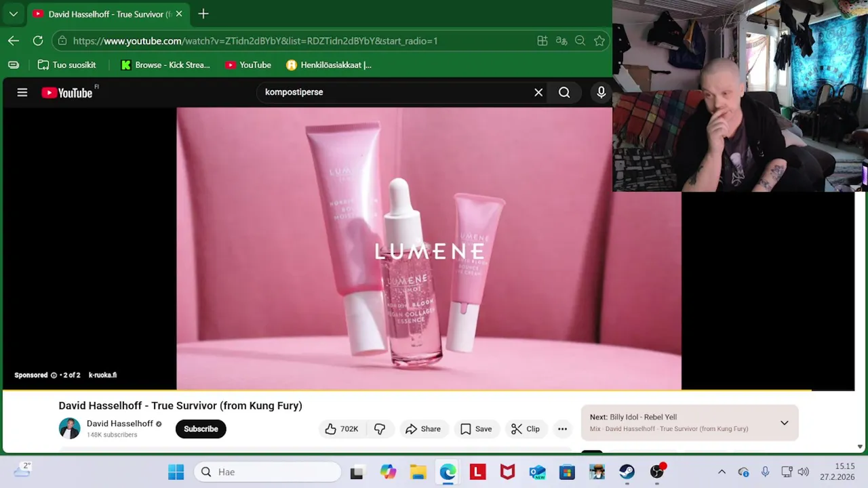868x488 pixels.
Task: Close the David Hasselhoff tab
Action: pyautogui.click(x=179, y=14)
